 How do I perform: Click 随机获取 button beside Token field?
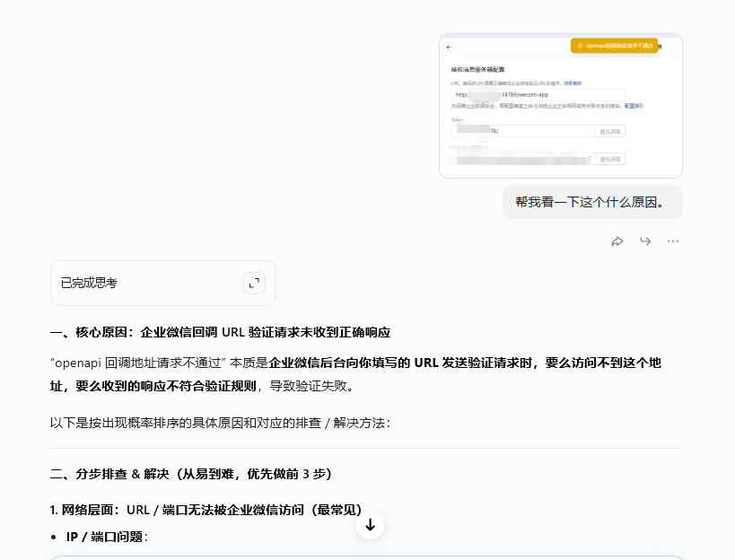tap(610, 131)
